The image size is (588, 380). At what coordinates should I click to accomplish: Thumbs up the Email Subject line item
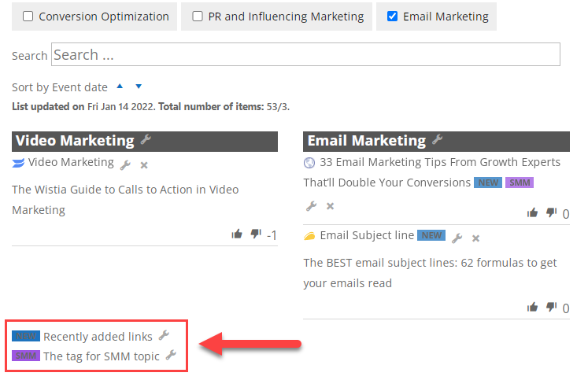[x=532, y=308]
